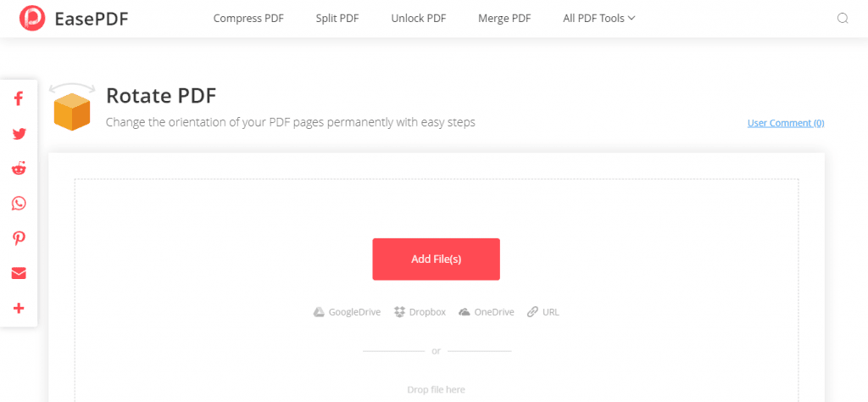
Task: Share page via Twitter icon
Action: [x=19, y=134]
